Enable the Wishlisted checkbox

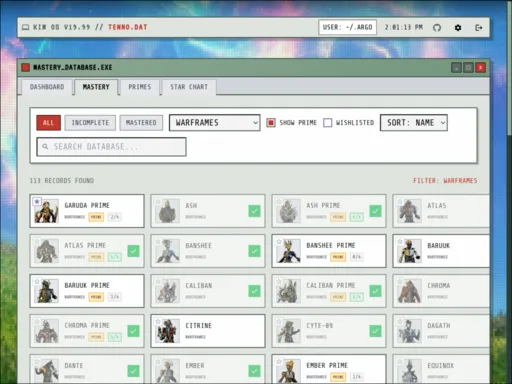tap(328, 123)
